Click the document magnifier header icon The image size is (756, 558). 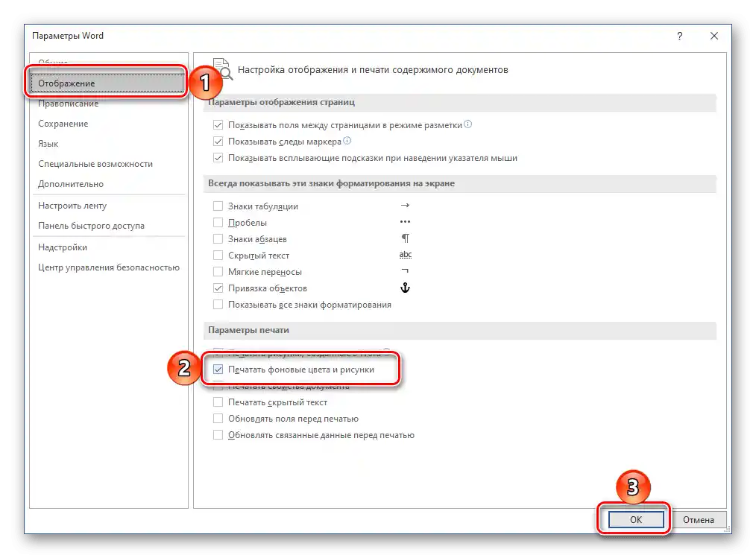223,69
